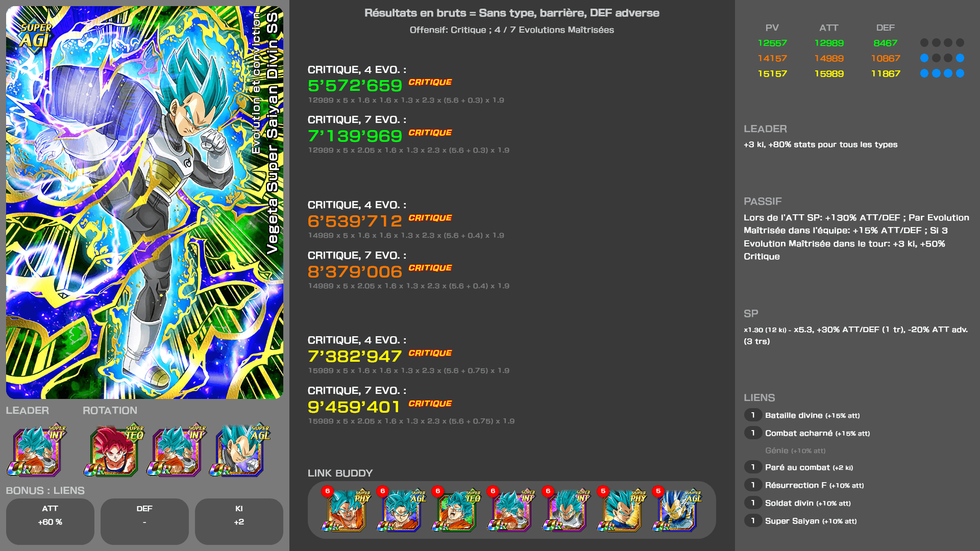Screen dimensions: 980x551
Task: Open the Super INT card under LEADER
Action: click(x=37, y=451)
